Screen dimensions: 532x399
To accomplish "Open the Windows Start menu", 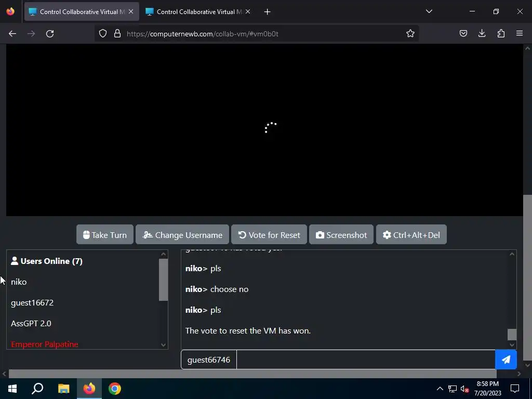I will click(x=12, y=389).
